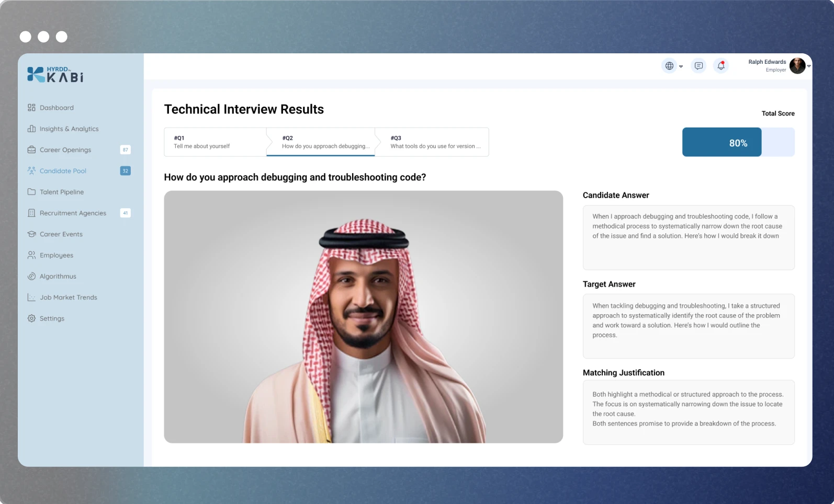Screen dimensions: 834x504
Task: Click the Recruitment Agencies building icon
Action: click(31, 213)
